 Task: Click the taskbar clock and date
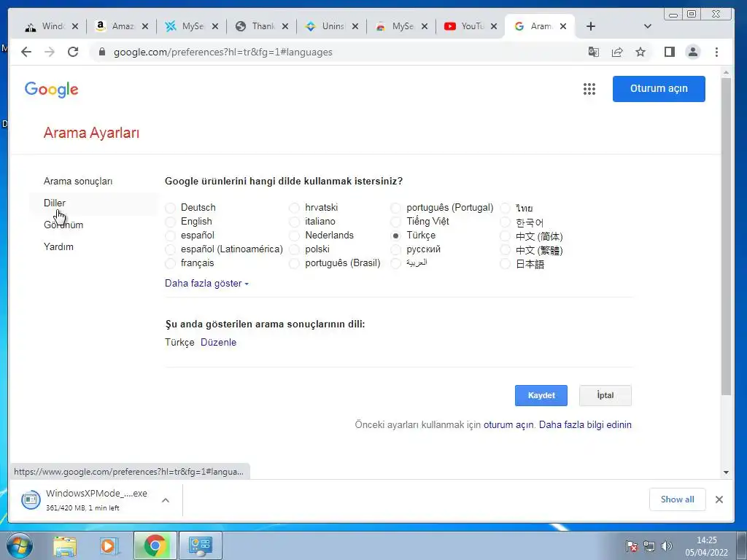point(706,546)
